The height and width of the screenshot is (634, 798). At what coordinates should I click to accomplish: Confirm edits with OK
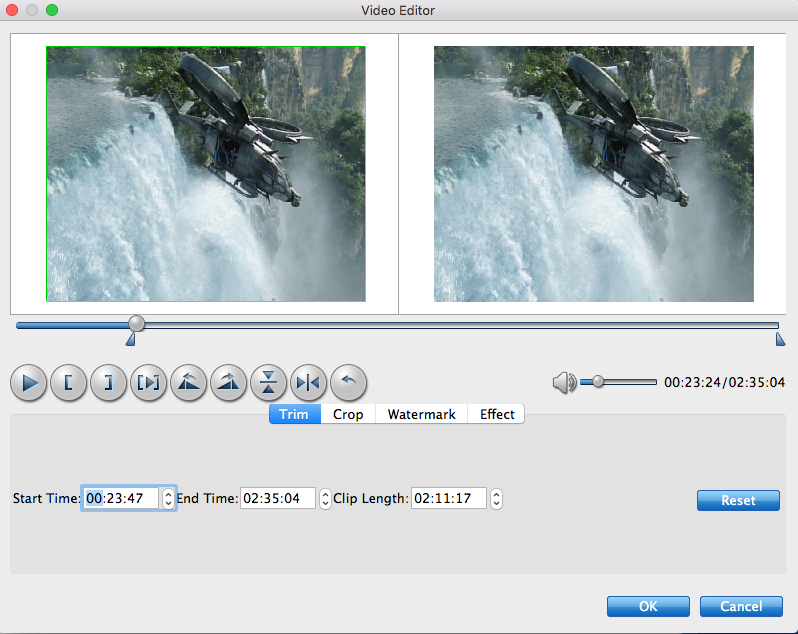648,607
